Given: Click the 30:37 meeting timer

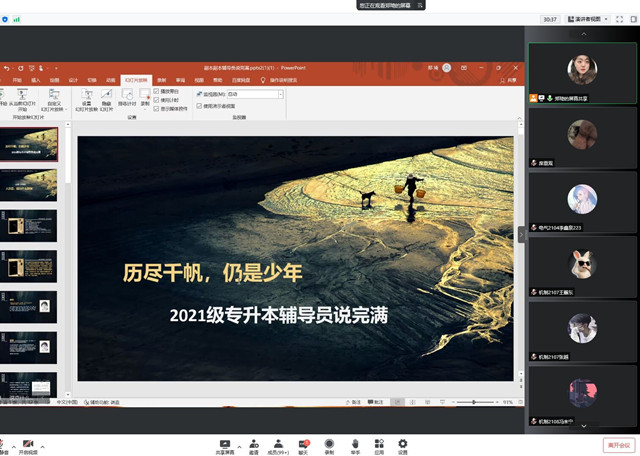Looking at the screenshot, I should 550,19.
